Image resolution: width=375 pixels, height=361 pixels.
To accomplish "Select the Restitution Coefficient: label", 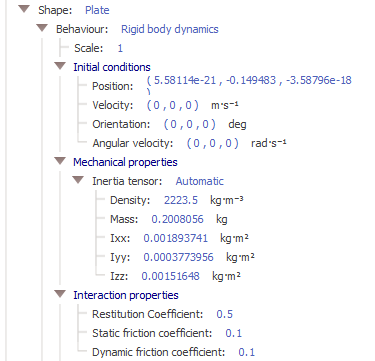I will tap(147, 314).
